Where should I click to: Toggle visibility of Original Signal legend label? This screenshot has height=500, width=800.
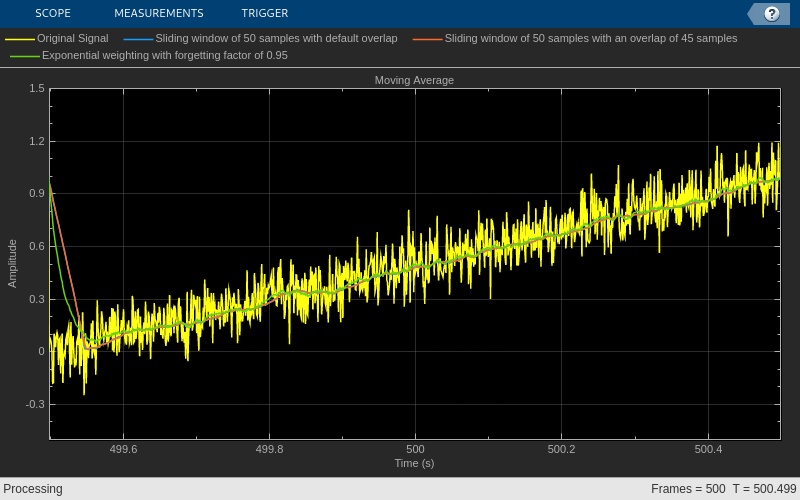(x=72, y=38)
